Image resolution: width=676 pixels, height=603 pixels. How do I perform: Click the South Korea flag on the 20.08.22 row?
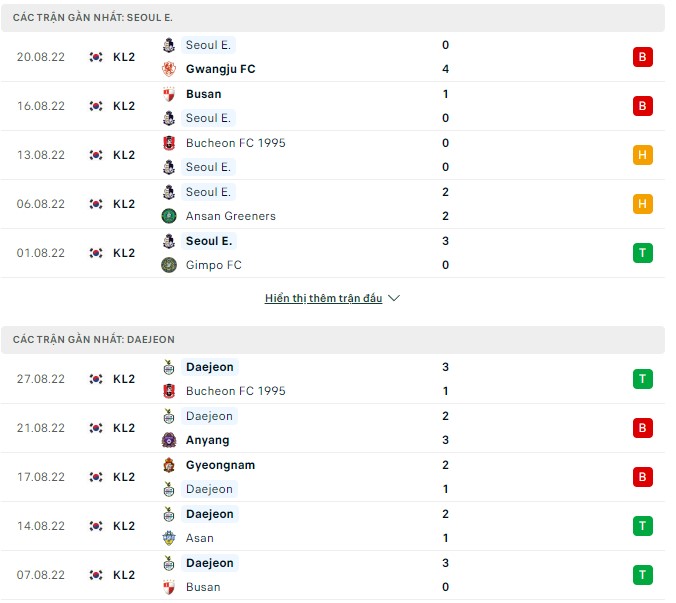click(96, 57)
